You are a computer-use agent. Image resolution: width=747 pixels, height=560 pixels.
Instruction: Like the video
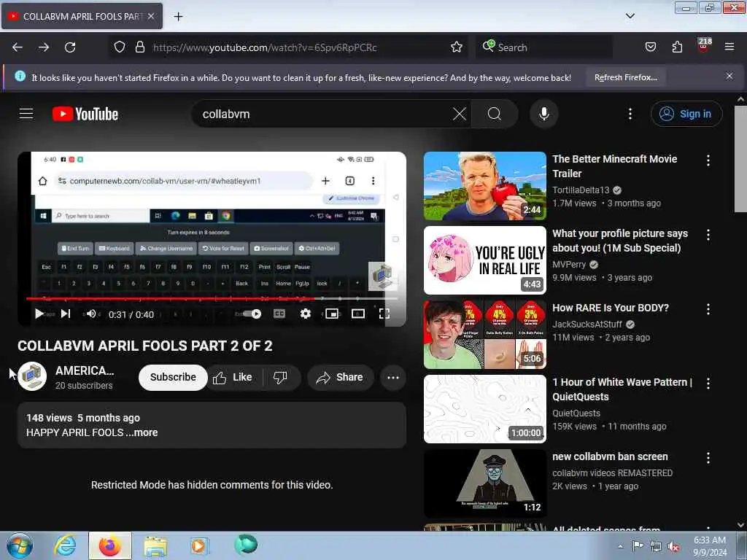point(234,378)
